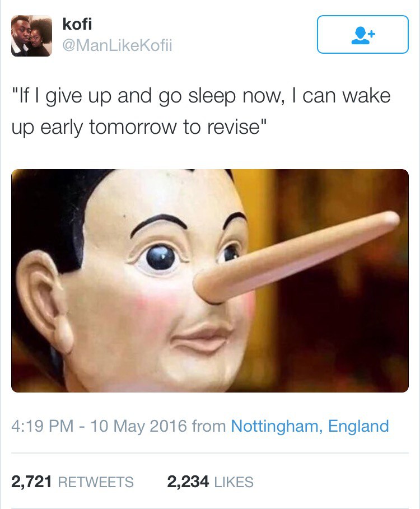The width and height of the screenshot is (420, 509).
Task: Click Pinocchio's left eye in photo
Action: pos(160,257)
